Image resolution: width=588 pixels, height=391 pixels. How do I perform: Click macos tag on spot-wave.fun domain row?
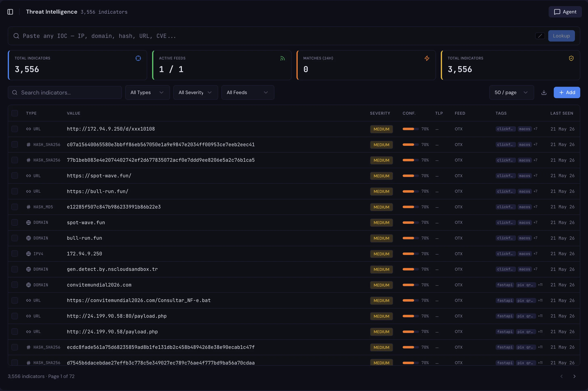(524, 222)
